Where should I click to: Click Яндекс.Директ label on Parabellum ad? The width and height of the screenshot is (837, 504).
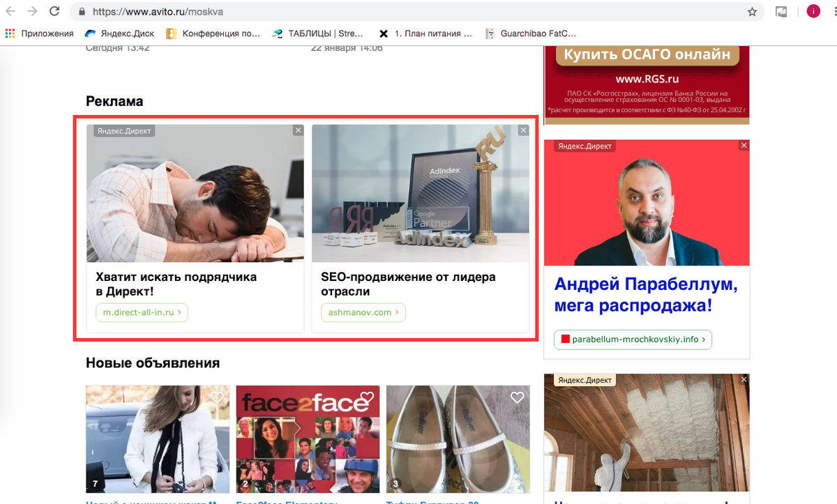[585, 146]
